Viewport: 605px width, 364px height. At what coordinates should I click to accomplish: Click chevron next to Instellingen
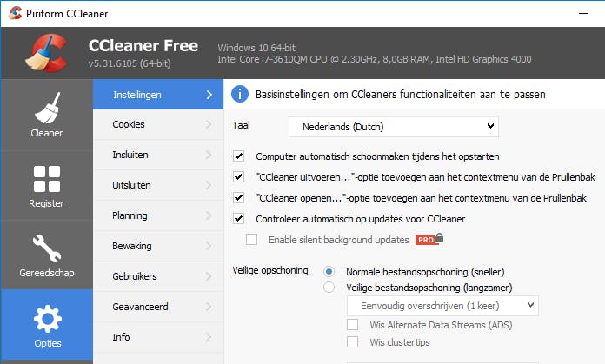point(209,95)
